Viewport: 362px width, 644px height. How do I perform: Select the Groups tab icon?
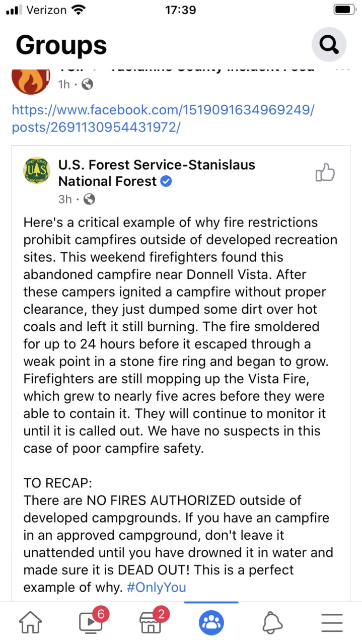[x=211, y=623]
